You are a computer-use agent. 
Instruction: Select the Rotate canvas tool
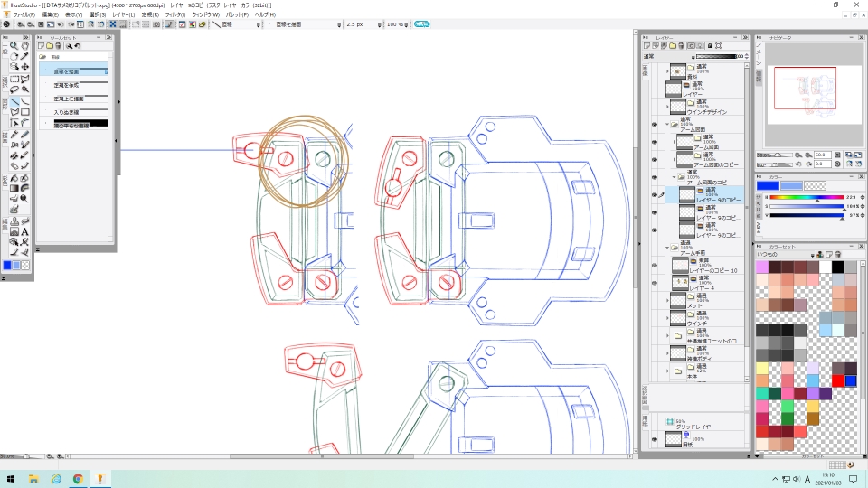click(x=14, y=56)
